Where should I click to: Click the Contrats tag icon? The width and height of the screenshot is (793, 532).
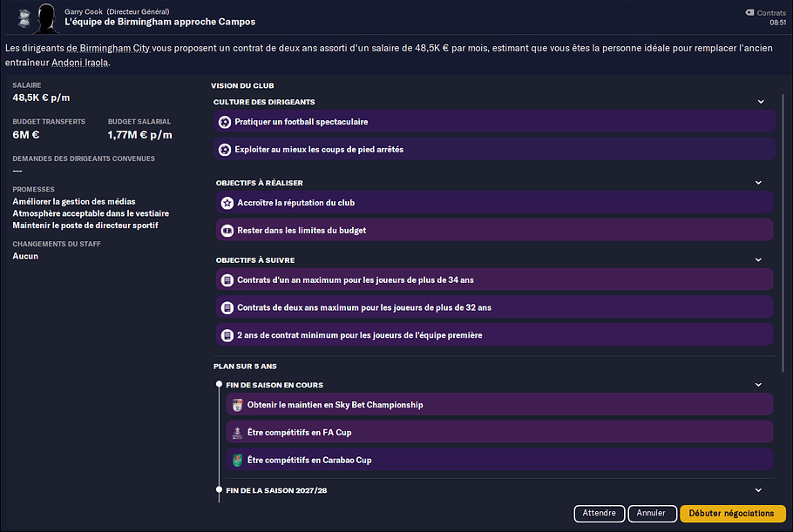[x=749, y=13]
